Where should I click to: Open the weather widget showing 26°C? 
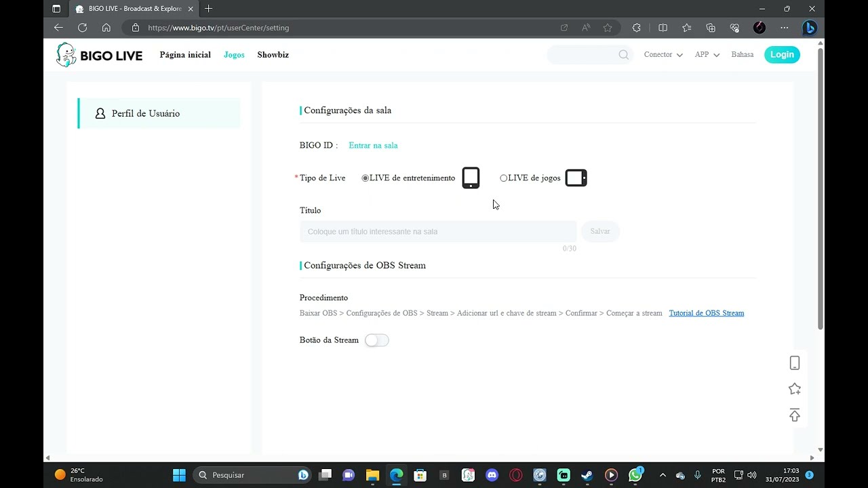79,475
